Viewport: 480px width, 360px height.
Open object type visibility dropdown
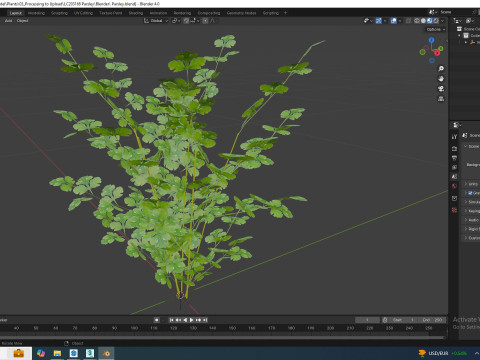click(x=368, y=21)
